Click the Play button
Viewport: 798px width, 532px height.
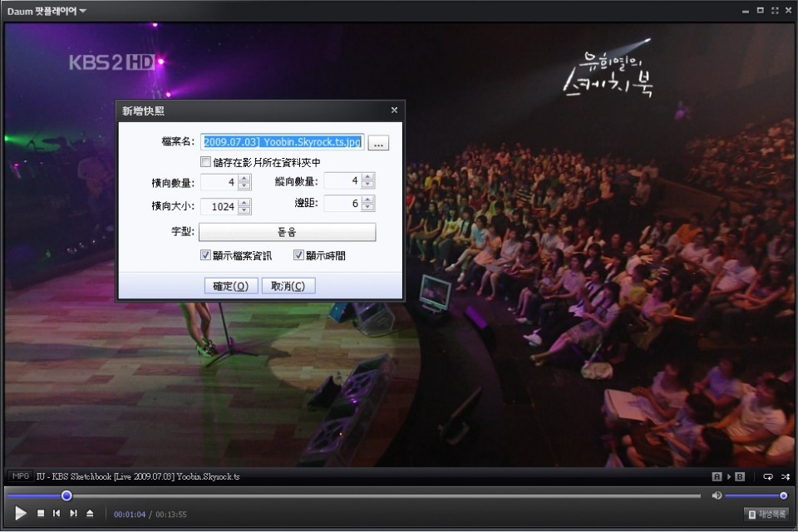pyautogui.click(x=20, y=513)
